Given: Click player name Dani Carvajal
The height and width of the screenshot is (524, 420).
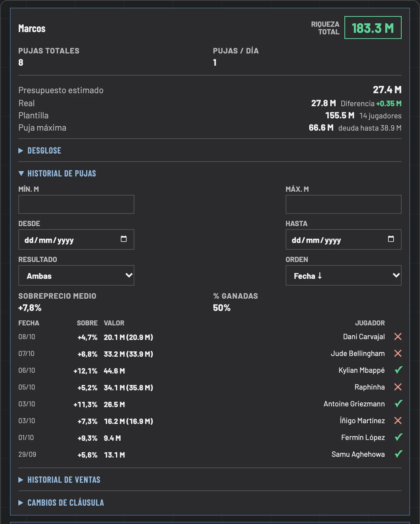Looking at the screenshot, I should pos(364,336).
